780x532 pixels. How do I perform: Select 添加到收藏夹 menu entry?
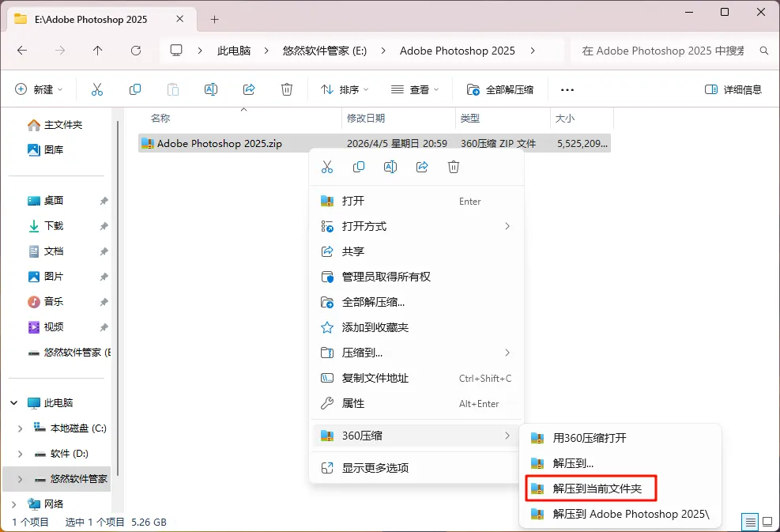pyautogui.click(x=416, y=327)
